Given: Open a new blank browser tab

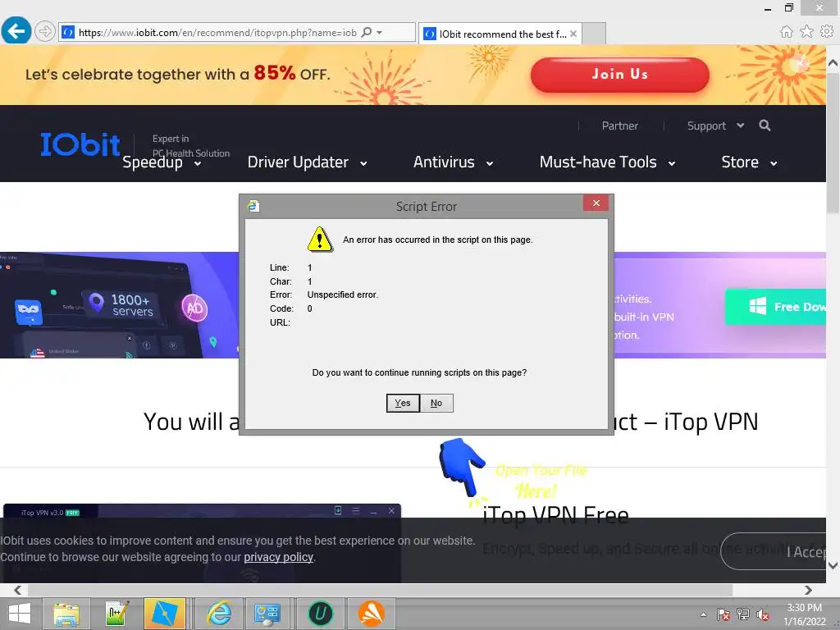Looking at the screenshot, I should tap(594, 34).
